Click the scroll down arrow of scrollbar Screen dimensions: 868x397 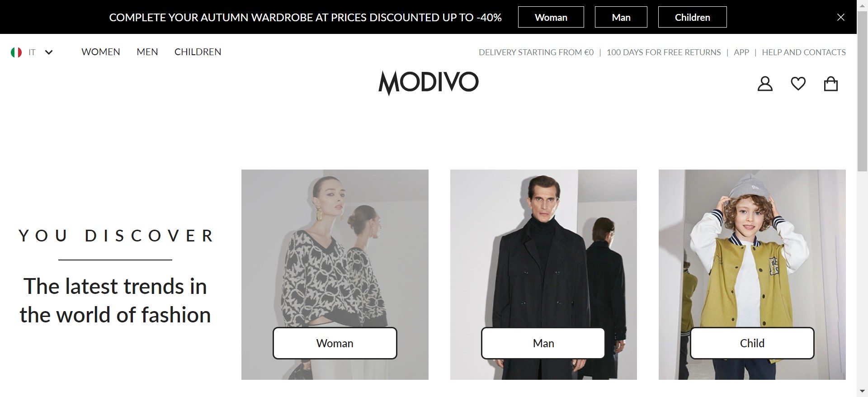point(863,391)
